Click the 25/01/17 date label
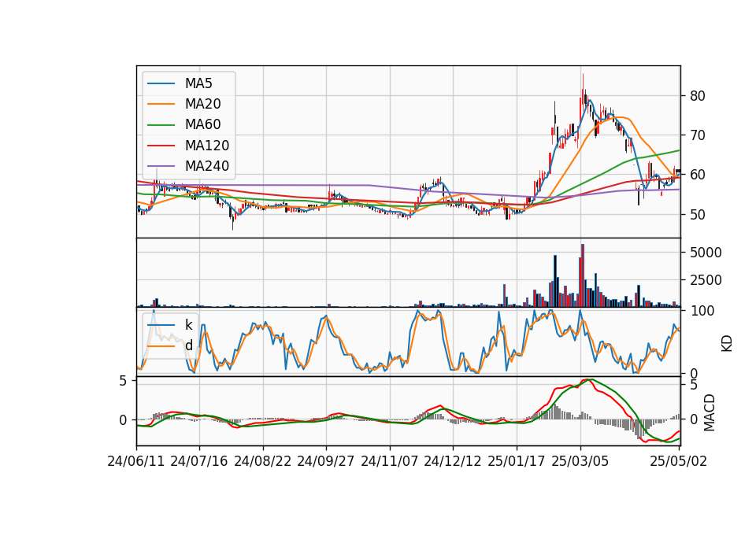Screen dimensions: 756x543 coord(517,461)
